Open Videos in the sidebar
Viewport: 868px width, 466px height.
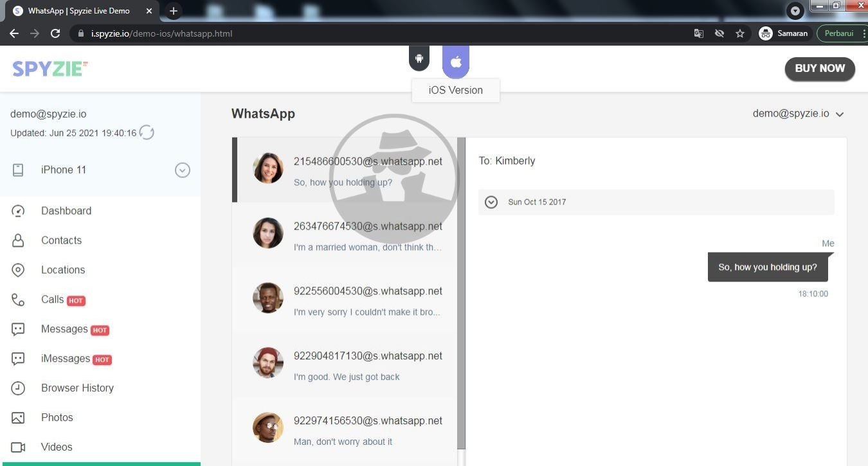57,447
